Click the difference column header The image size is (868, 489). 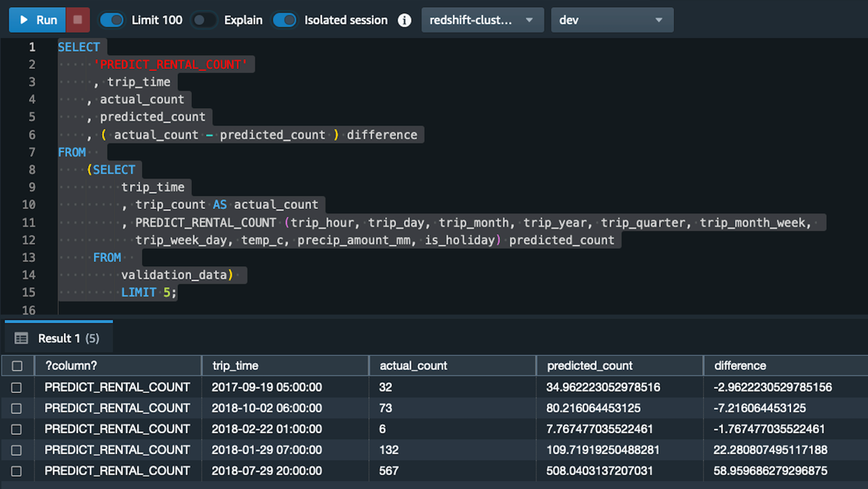coord(786,366)
